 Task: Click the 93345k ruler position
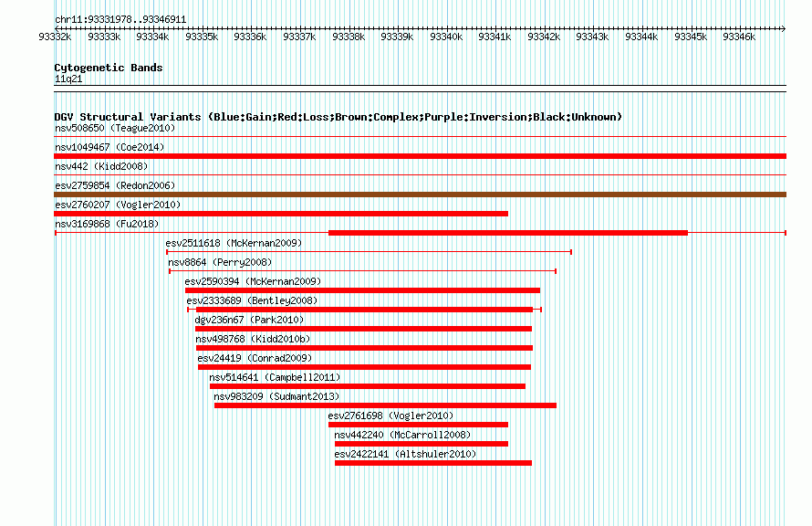pyautogui.click(x=691, y=37)
